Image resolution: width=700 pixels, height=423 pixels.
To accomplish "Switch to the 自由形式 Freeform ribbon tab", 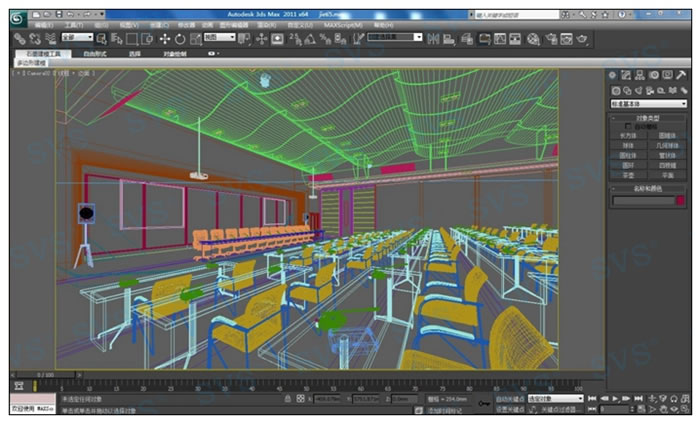I will pos(94,53).
